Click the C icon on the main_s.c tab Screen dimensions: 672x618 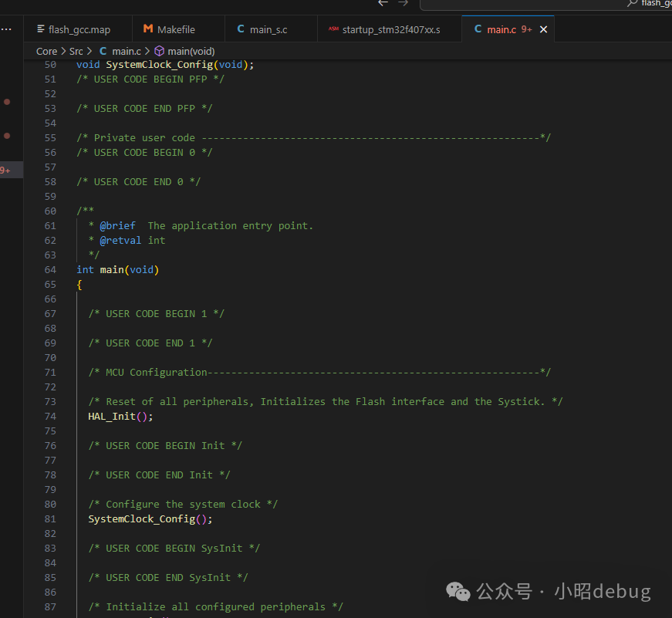(x=241, y=29)
